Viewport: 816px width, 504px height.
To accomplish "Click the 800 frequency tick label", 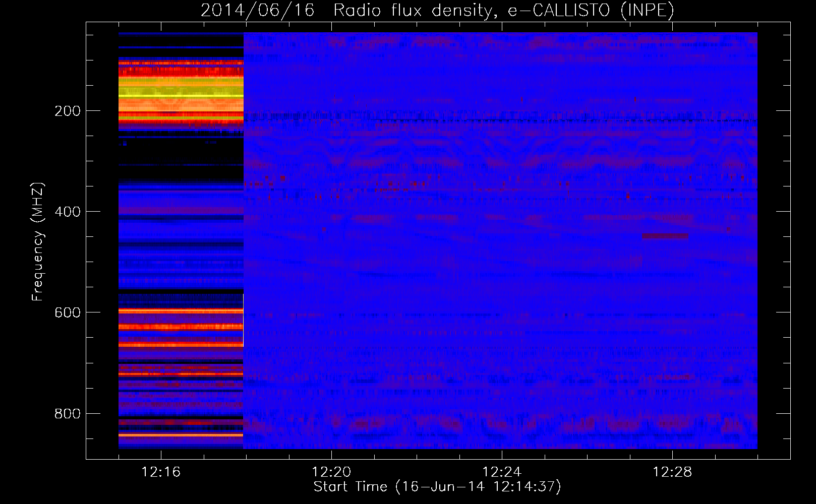I will 68,414.
